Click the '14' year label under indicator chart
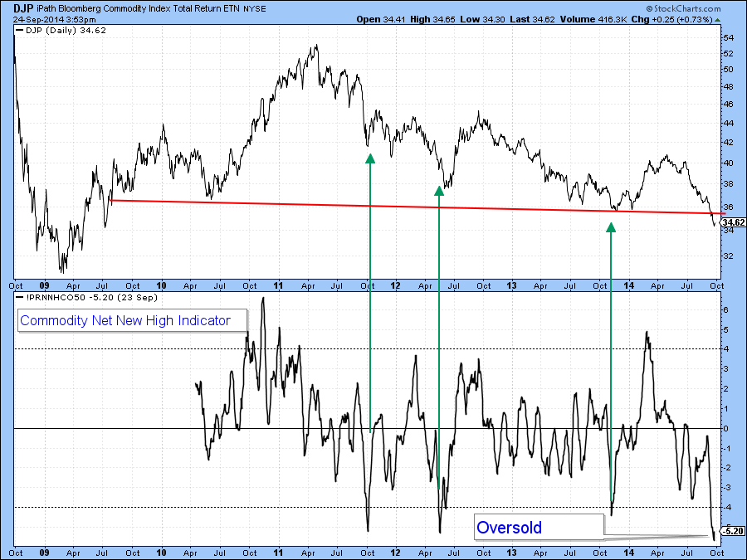Screen dimensions: 747x560 [629, 553]
